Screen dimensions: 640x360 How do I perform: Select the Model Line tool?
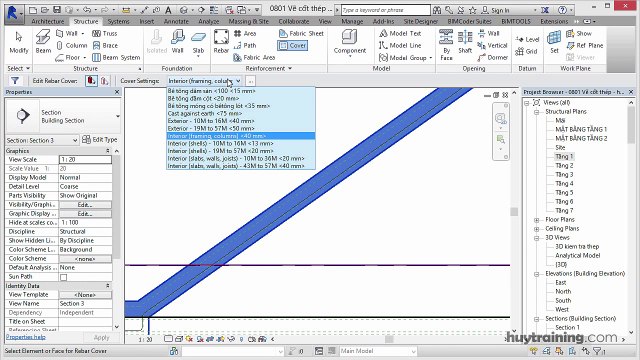coord(400,45)
